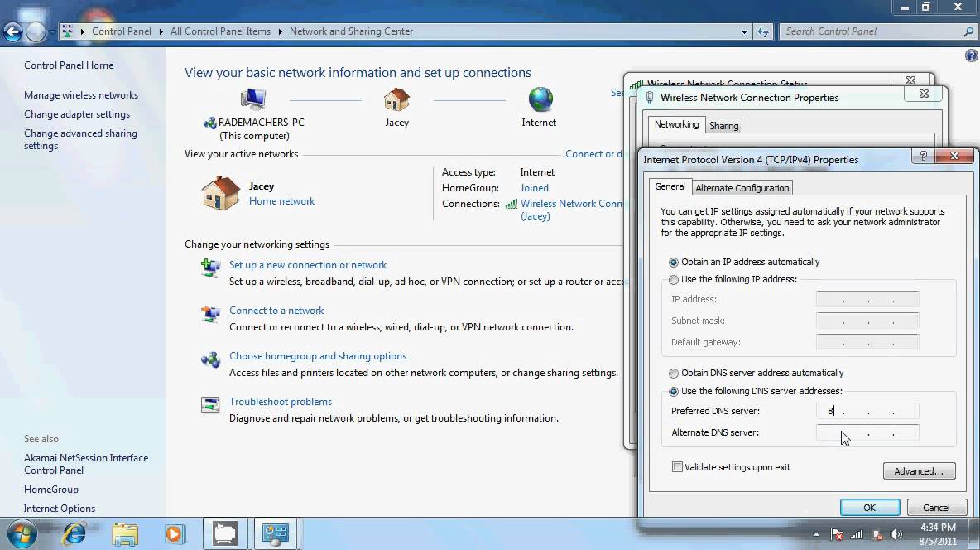Open Windows Media Player from taskbar
Image resolution: width=980 pixels, height=550 pixels.
174,533
